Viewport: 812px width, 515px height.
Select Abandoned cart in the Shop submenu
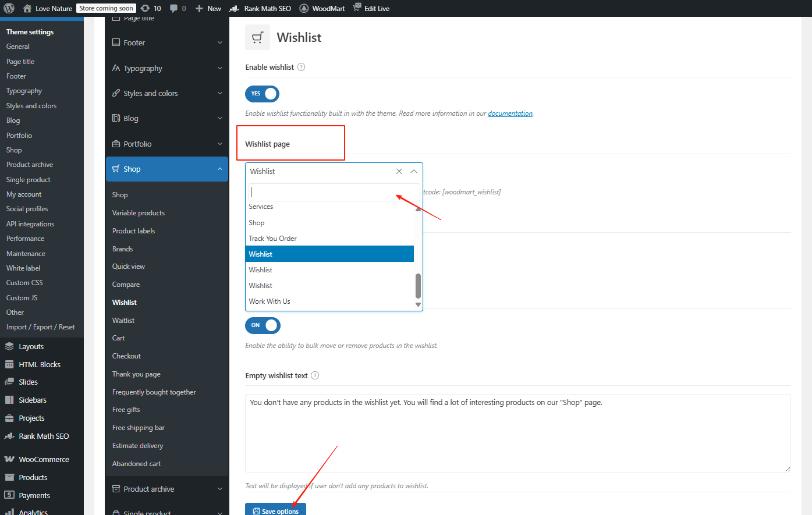pyautogui.click(x=136, y=463)
